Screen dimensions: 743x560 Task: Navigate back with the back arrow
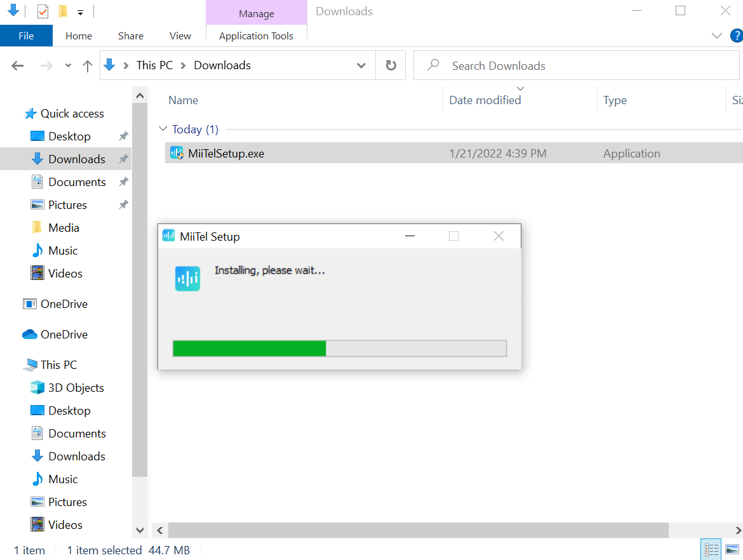pyautogui.click(x=18, y=65)
